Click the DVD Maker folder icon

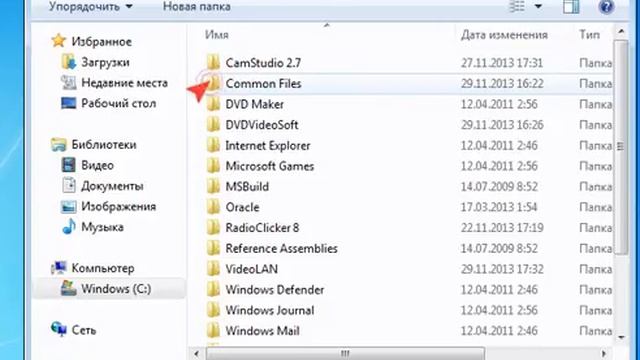213,104
